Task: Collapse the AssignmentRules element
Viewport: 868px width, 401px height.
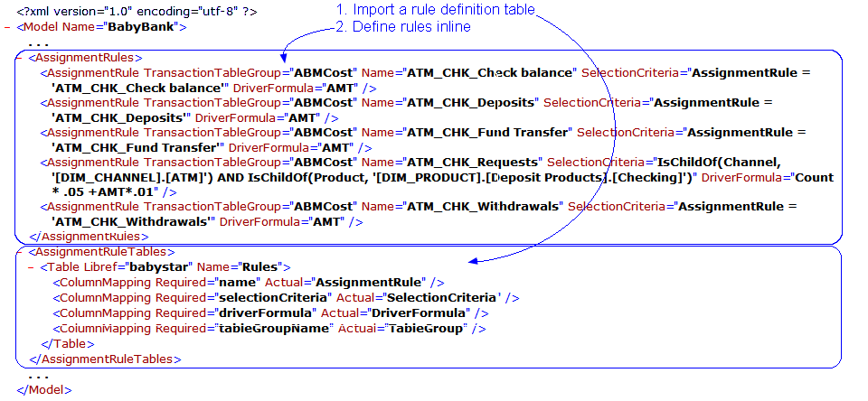Action: (20, 58)
